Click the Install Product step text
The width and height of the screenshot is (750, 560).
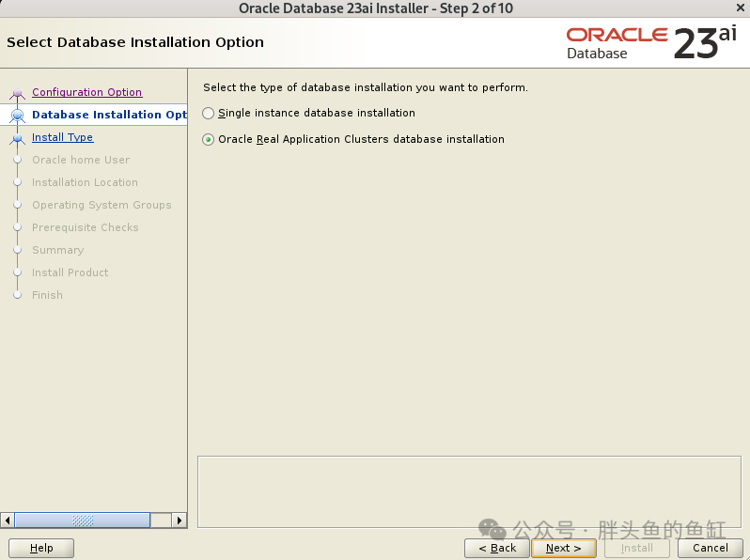tap(70, 272)
